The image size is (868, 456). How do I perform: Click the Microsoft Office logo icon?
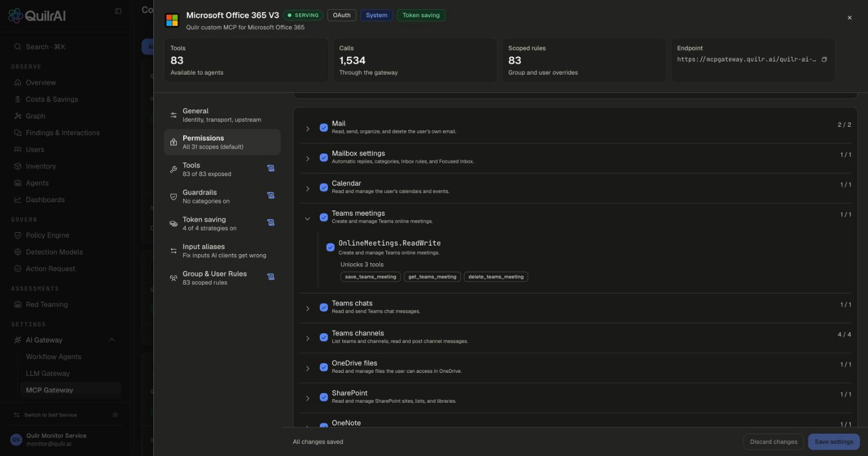pyautogui.click(x=172, y=20)
